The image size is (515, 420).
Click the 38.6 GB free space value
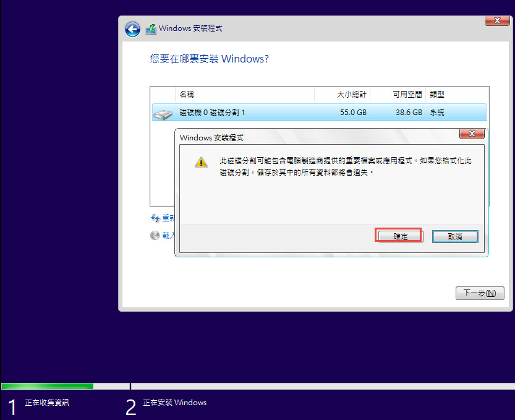pos(409,113)
